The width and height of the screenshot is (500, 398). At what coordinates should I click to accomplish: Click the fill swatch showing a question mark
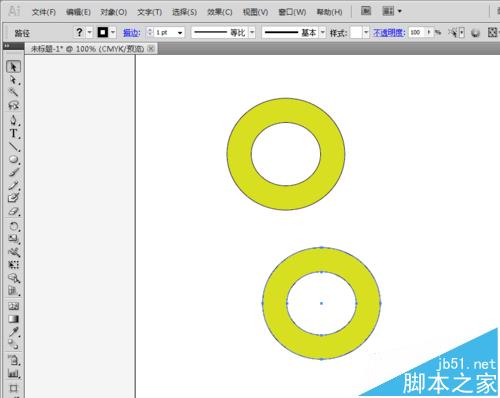tap(79, 32)
